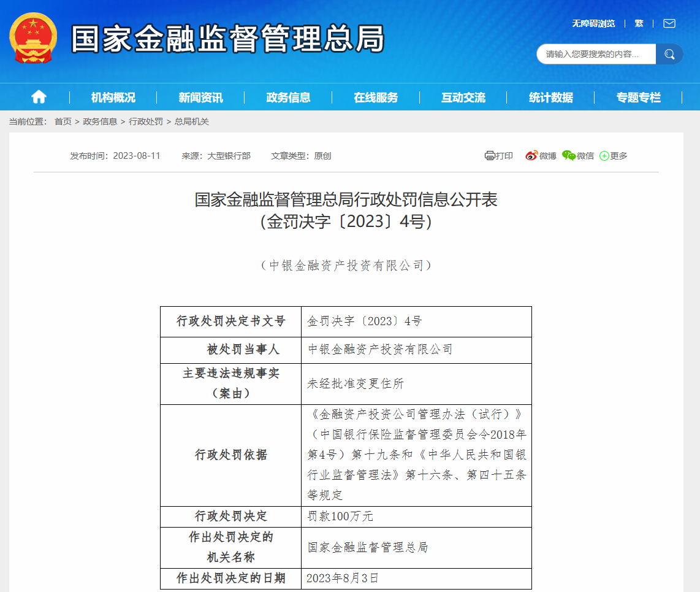The height and width of the screenshot is (592, 700).
Task: Click the heading line 国家金融监督管理总局行政处罚信息公开表
Action: point(346,199)
